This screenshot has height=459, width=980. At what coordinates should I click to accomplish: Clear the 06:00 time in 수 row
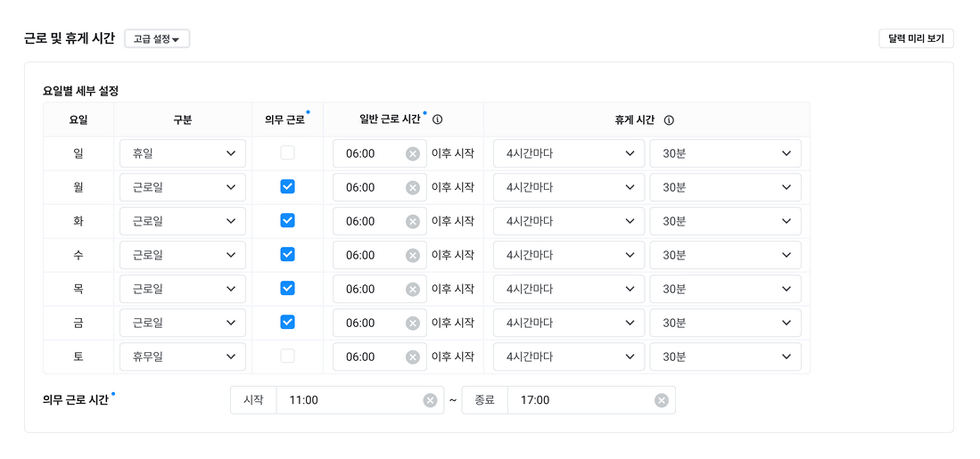[x=412, y=255]
